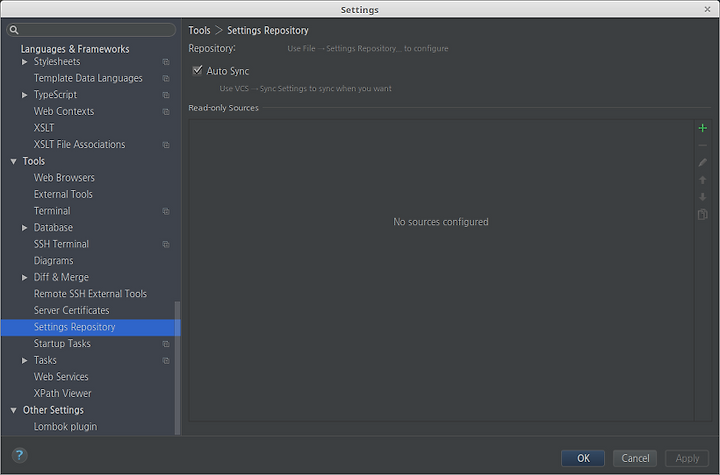Open Diagrams settings page
This screenshot has height=475, width=720.
[x=53, y=260]
